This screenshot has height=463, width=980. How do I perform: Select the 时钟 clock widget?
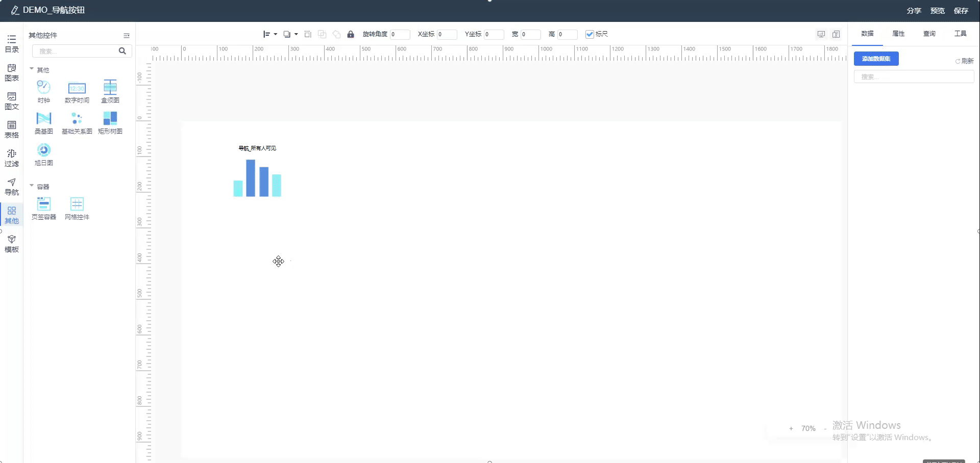44,92
